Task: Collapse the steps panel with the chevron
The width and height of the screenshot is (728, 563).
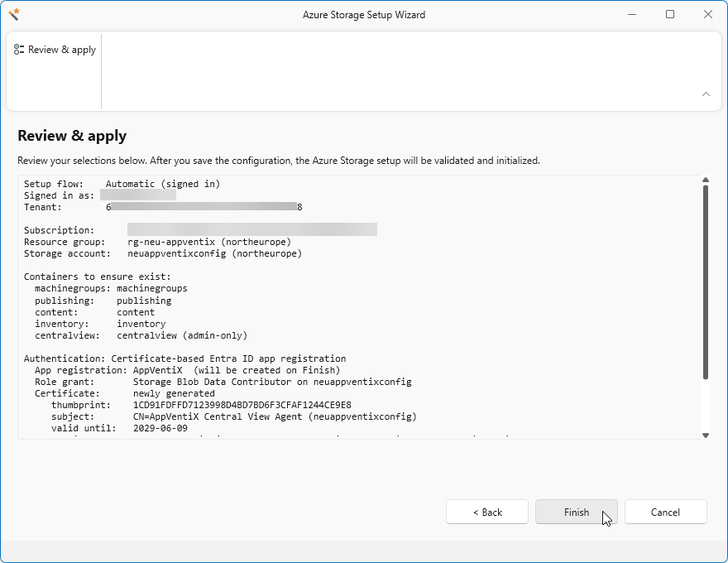Action: [706, 94]
